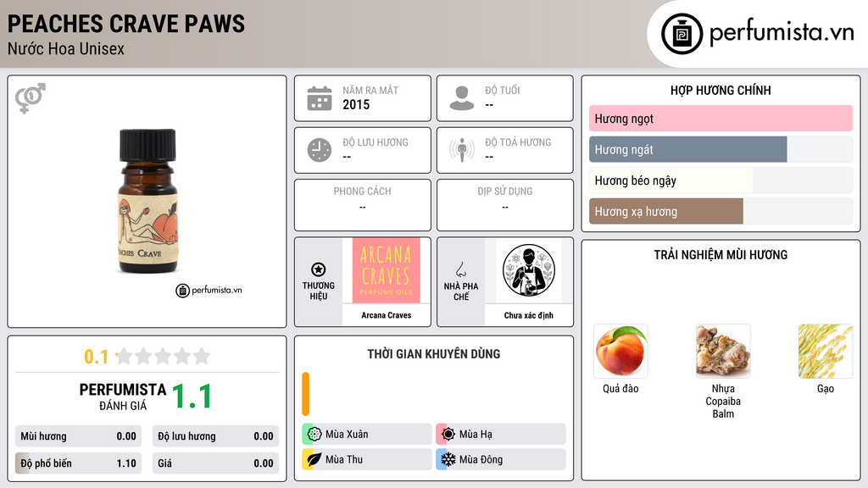Click the Gạo note label
The image size is (868, 488).
click(x=826, y=388)
